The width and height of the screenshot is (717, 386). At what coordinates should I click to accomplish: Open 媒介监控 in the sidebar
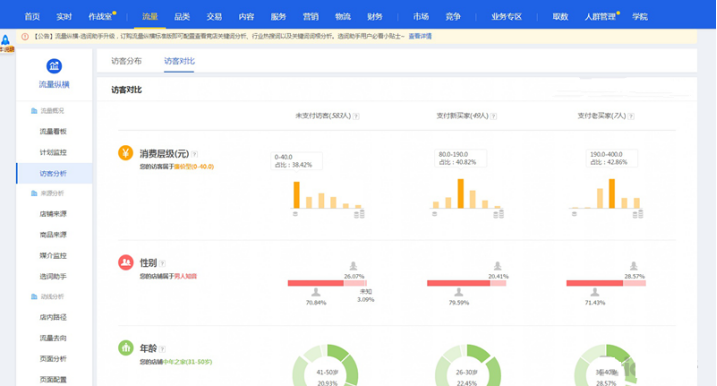(53, 256)
